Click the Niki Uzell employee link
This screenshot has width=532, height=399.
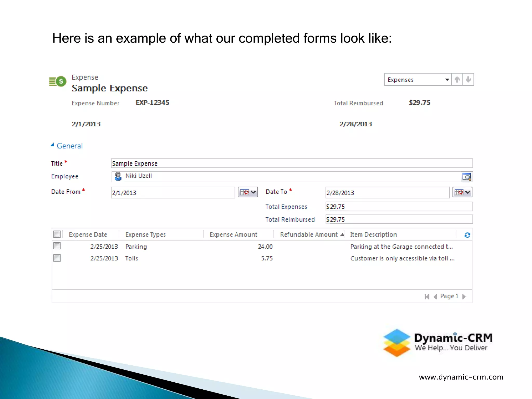pyautogui.click(x=139, y=176)
